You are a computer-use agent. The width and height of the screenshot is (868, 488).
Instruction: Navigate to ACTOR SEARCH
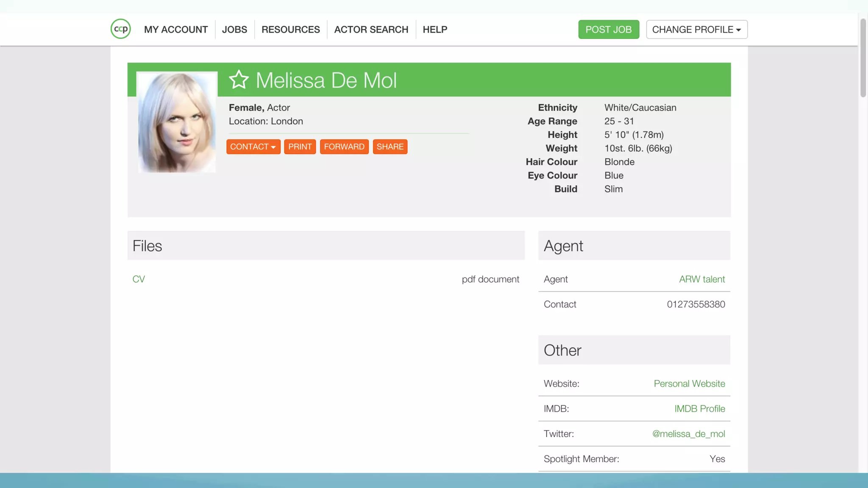(371, 30)
